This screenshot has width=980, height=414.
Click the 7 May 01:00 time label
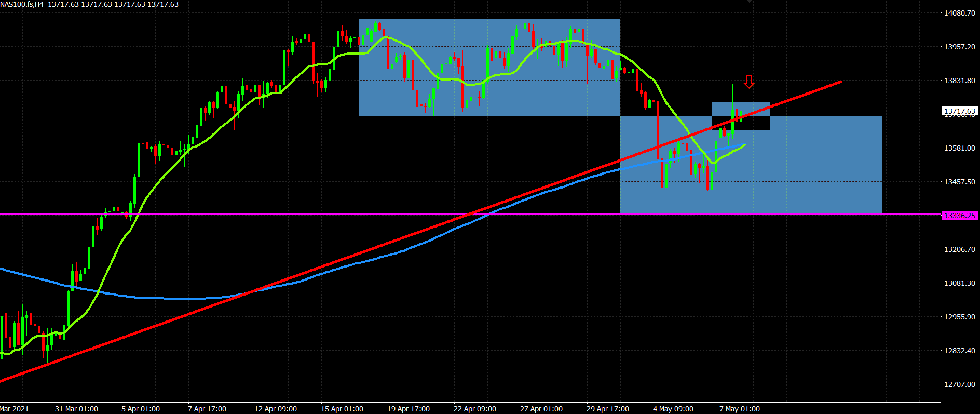coord(739,409)
